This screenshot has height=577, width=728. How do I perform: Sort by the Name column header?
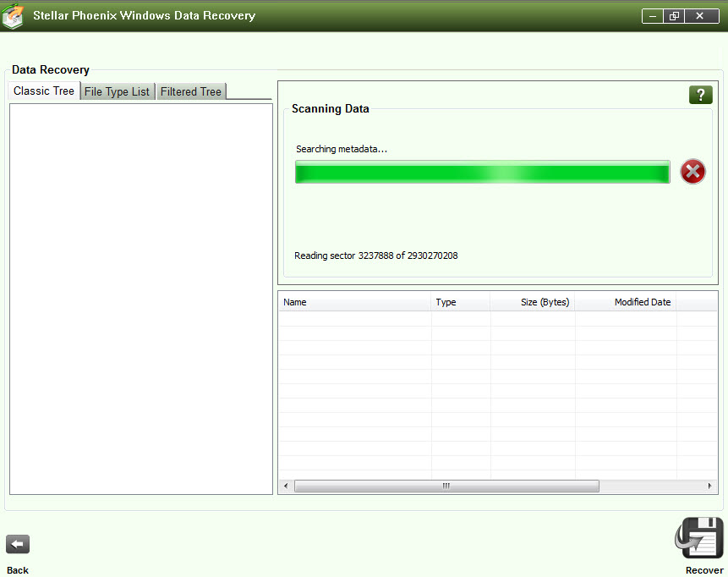coord(355,302)
